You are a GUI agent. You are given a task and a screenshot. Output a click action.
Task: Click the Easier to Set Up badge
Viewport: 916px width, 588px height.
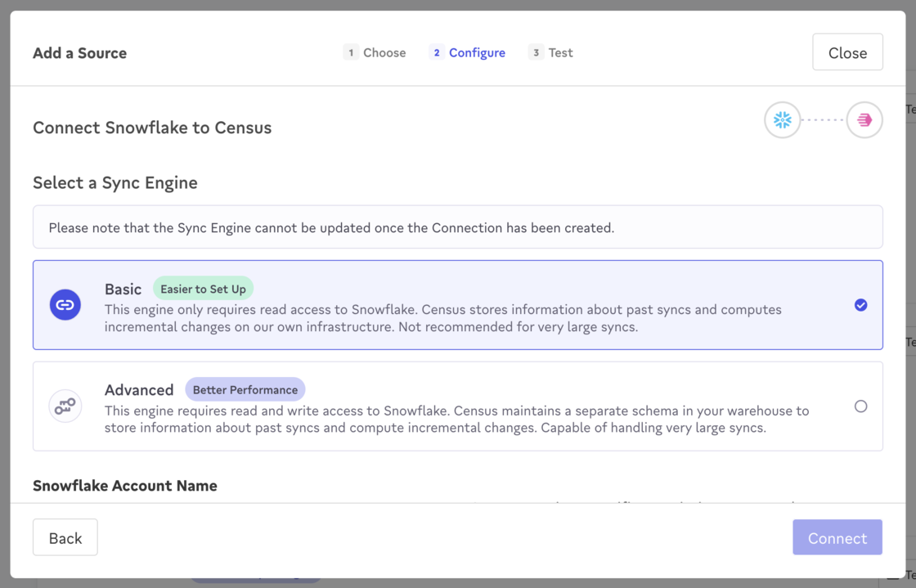click(203, 288)
